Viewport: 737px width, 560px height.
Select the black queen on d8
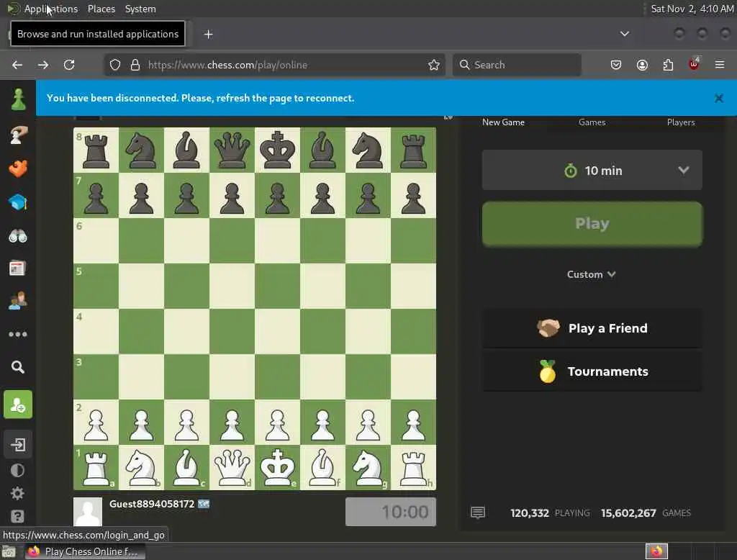232,150
